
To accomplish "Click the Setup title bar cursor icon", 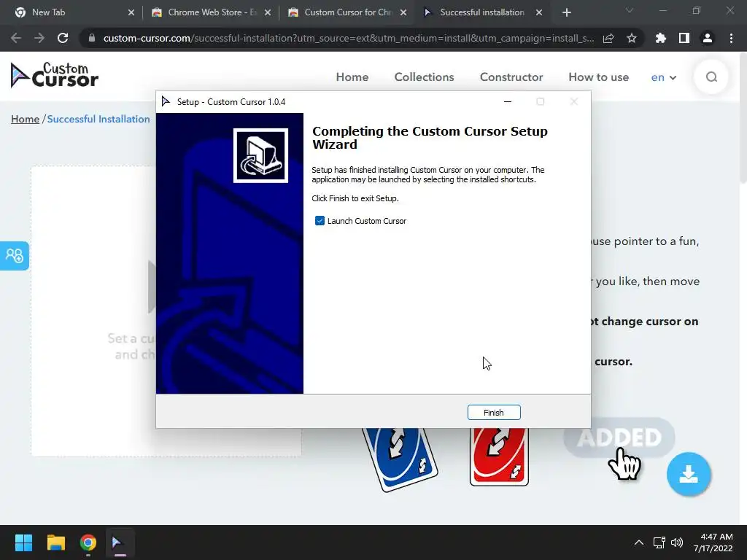I will [166, 101].
